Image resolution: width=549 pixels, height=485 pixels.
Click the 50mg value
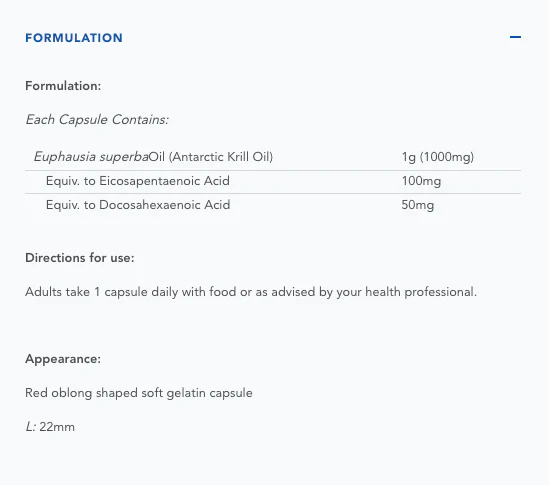pyautogui.click(x=418, y=205)
